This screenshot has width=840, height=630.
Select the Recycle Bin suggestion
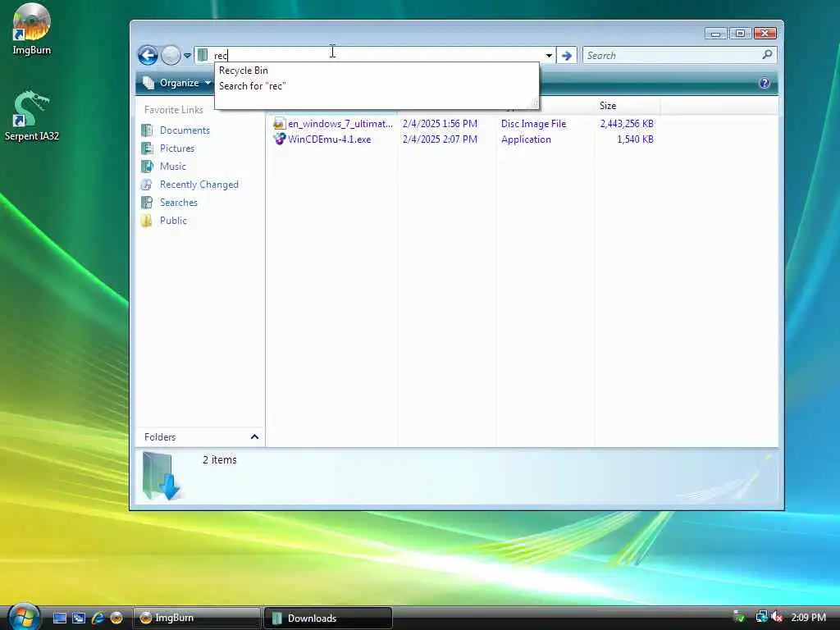[x=243, y=71]
